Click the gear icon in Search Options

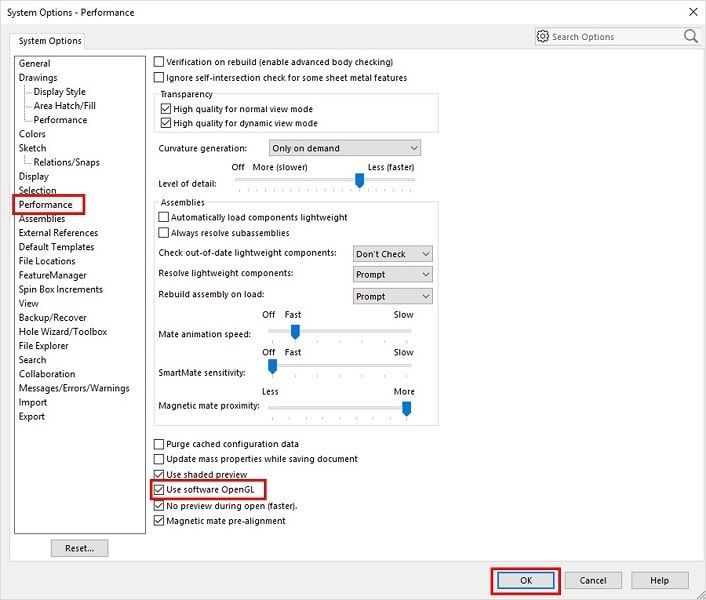tap(543, 37)
